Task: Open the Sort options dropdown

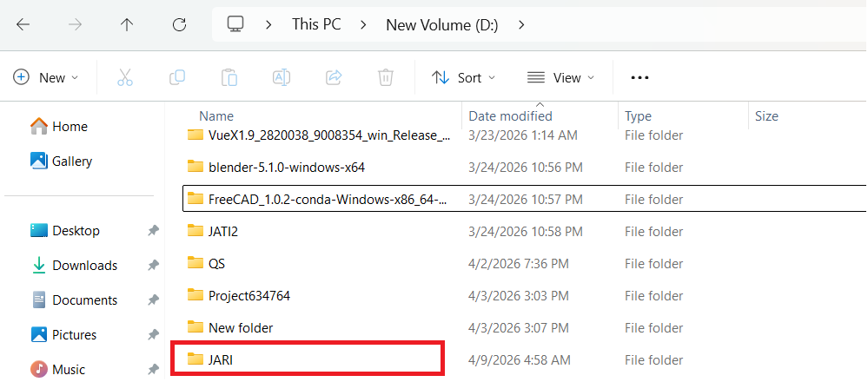Action: pos(464,77)
